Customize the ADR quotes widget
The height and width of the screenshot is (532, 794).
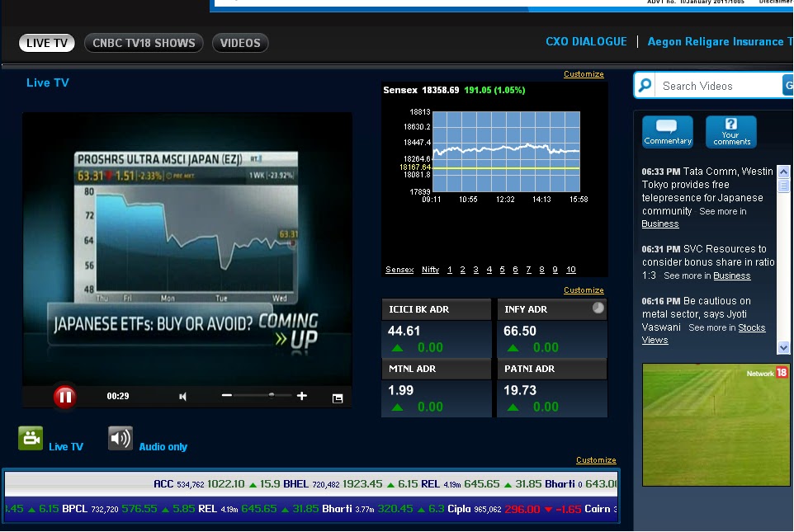584,290
